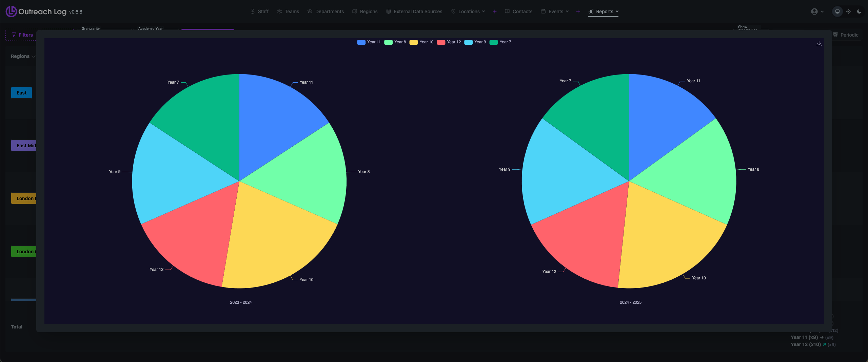Screen dimensions: 868x362
Task: Open the Contacts page
Action: tap(518, 12)
